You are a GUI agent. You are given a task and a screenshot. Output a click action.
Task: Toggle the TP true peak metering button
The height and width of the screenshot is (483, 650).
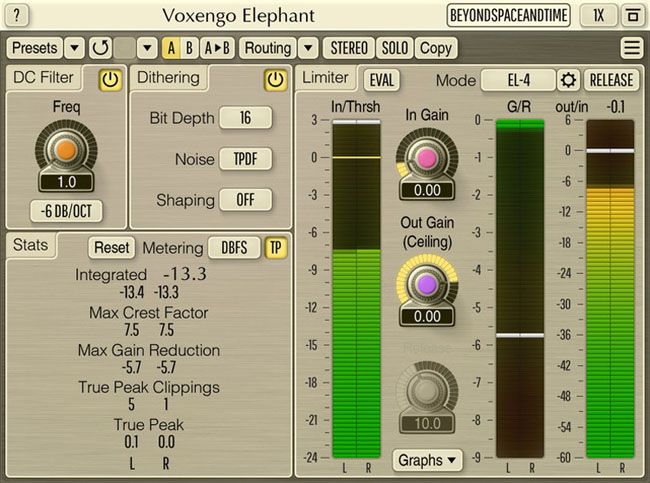coord(276,248)
